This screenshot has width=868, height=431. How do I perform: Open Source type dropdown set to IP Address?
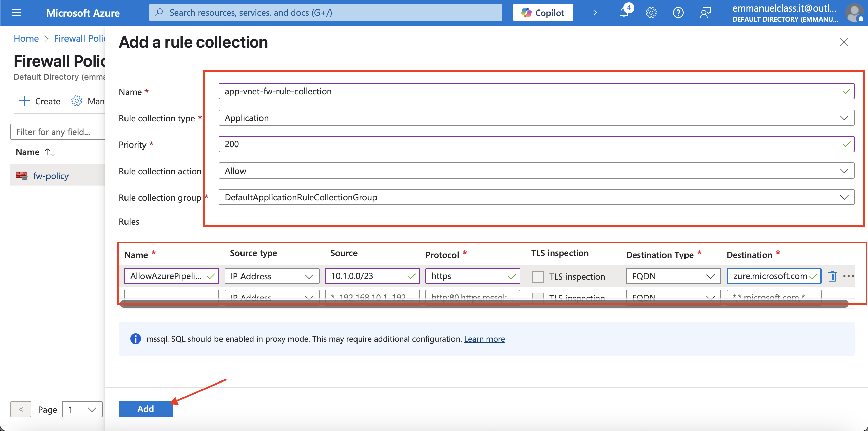point(272,276)
